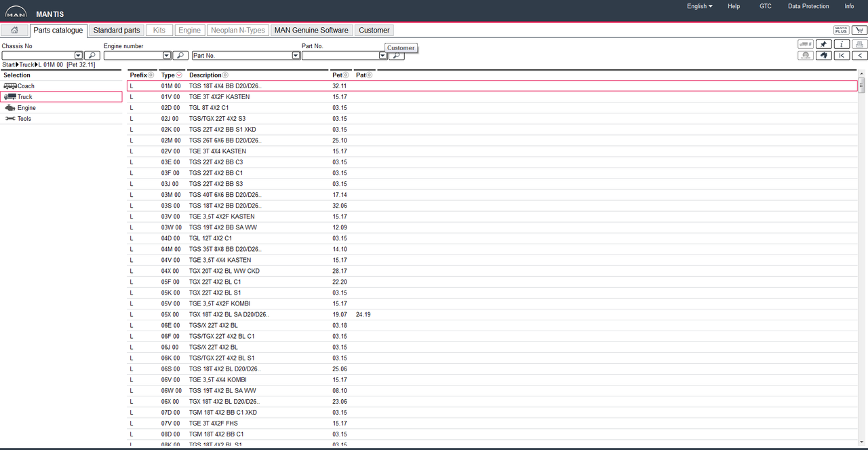Select row TGL 12T 4X2 C1

[492, 238]
